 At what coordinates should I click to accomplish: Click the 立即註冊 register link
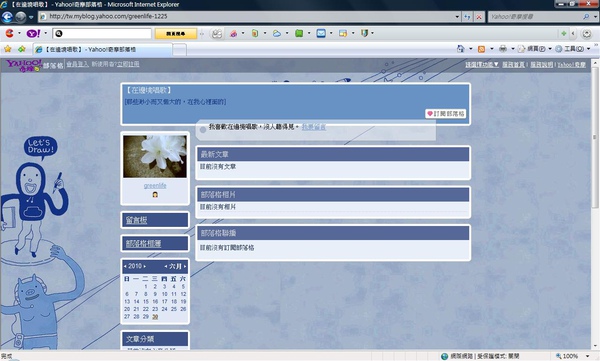click(128, 64)
